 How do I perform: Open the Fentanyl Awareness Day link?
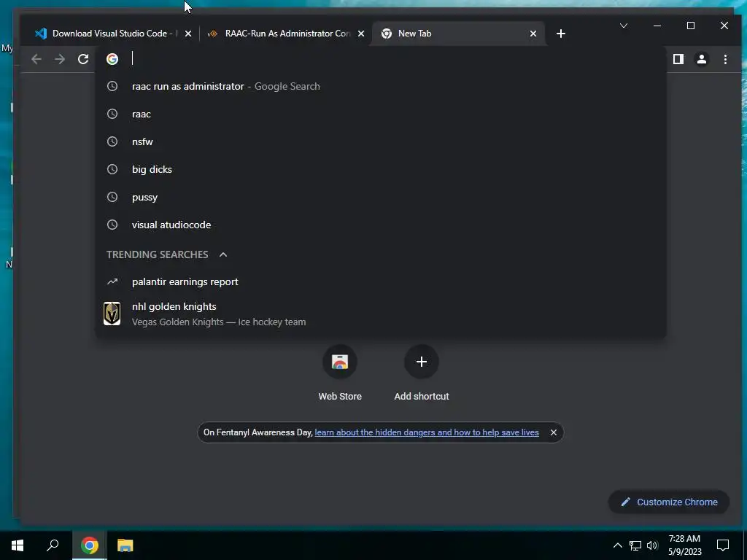point(427,432)
